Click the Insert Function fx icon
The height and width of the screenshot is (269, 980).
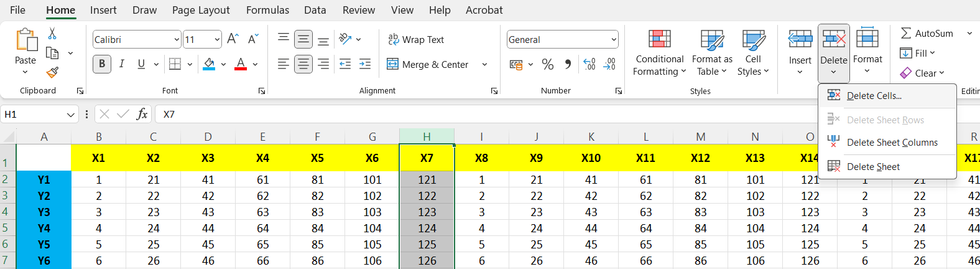tap(142, 114)
